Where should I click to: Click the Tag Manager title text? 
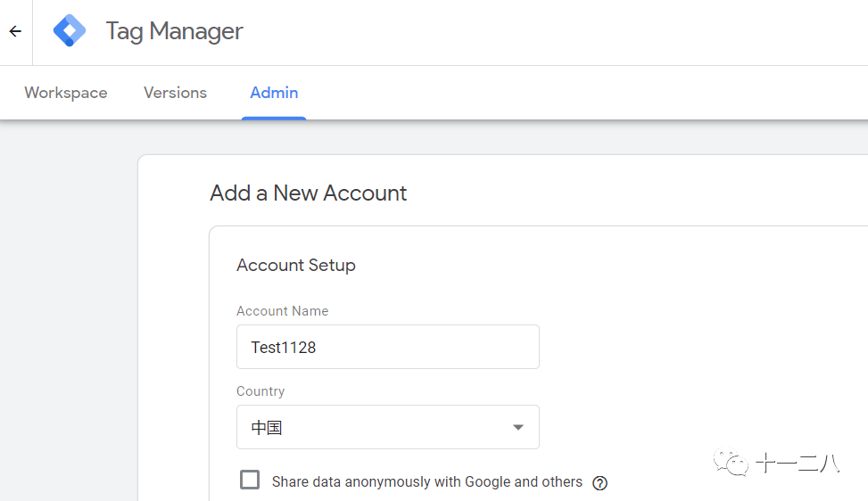[x=174, y=31]
